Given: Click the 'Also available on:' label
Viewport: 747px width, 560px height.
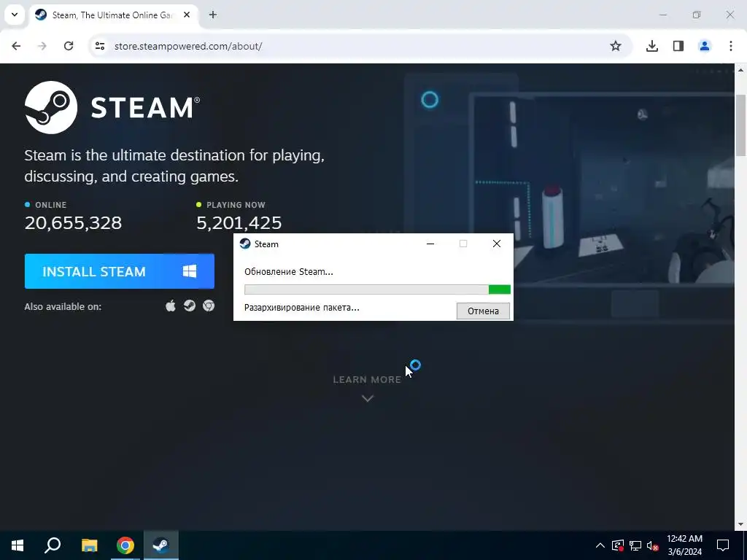Looking at the screenshot, I should [63, 307].
